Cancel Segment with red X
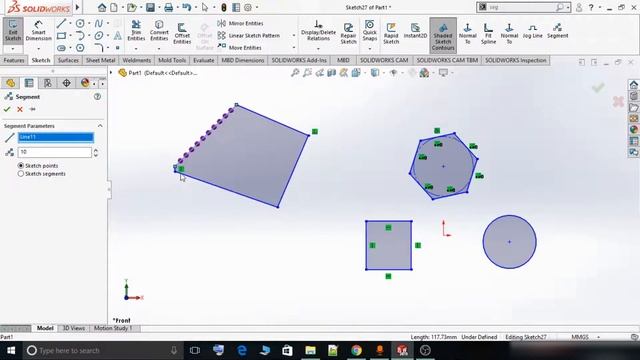 tap(20, 109)
